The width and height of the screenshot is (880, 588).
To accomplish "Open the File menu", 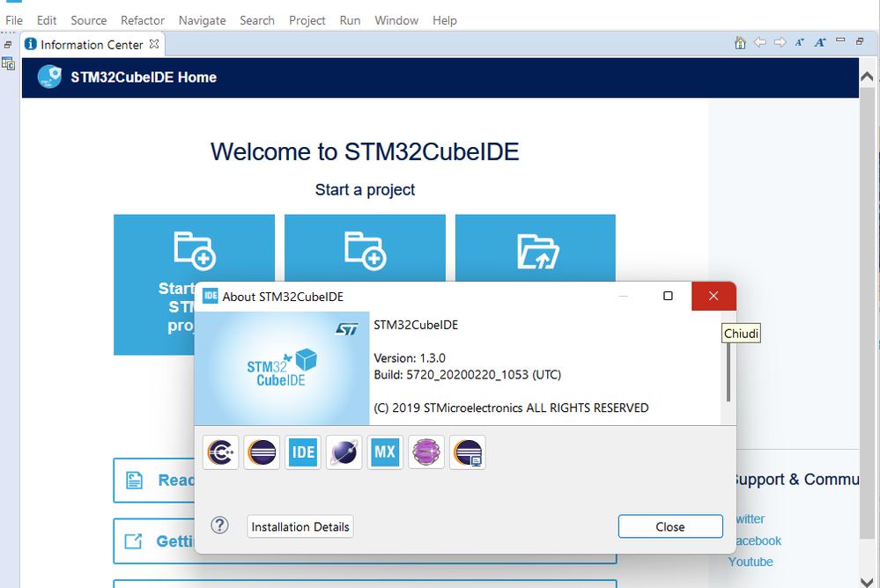I will click(14, 20).
